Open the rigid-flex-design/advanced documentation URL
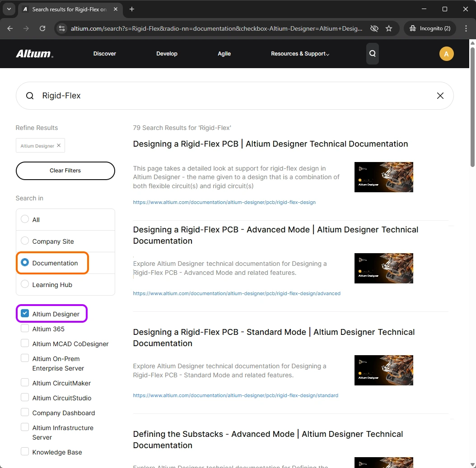Viewport: 476px width, 468px height. (236, 293)
